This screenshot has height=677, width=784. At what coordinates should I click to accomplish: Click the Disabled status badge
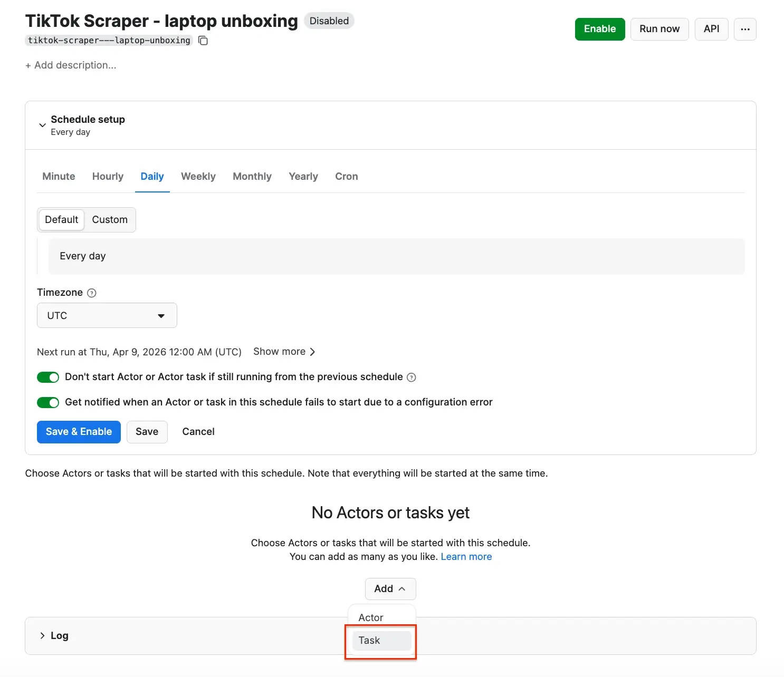329,21
